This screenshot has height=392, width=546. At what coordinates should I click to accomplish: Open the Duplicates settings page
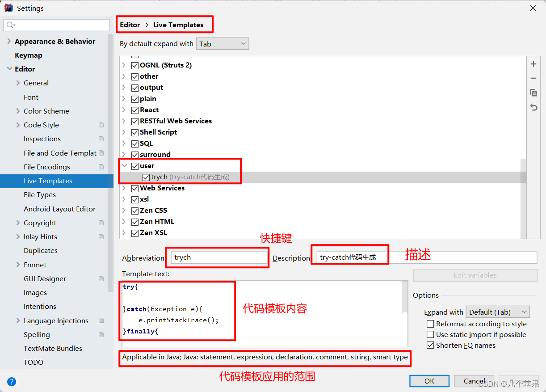pos(41,251)
